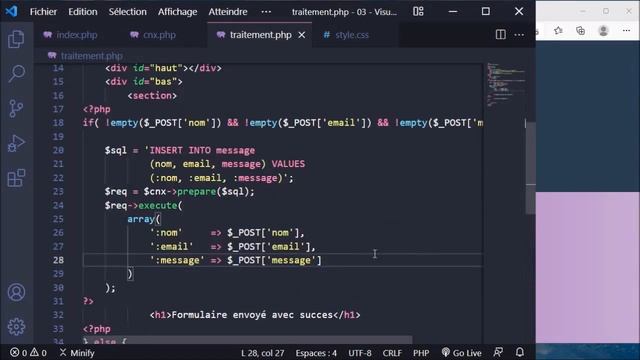Open the Search view in activity bar
The image size is (640, 360).
point(16,73)
